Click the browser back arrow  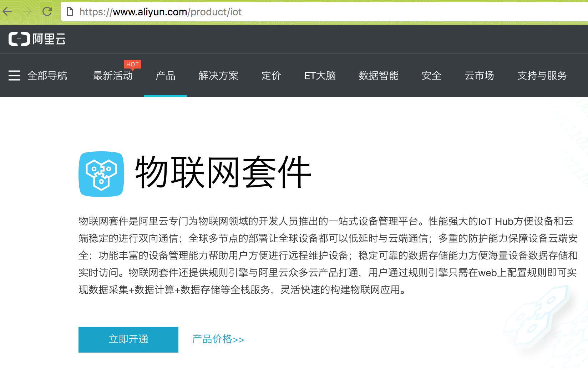pos(7,12)
